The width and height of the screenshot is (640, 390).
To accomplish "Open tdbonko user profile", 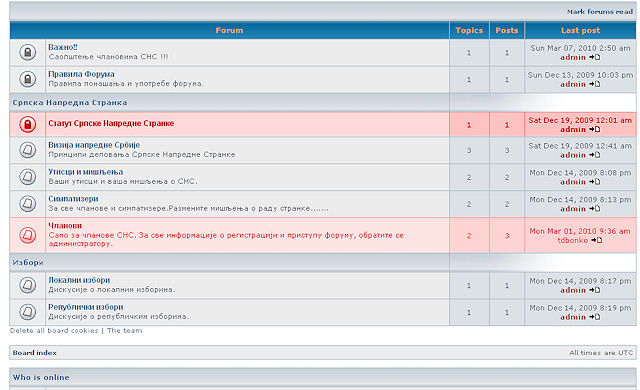I will 573,240.
